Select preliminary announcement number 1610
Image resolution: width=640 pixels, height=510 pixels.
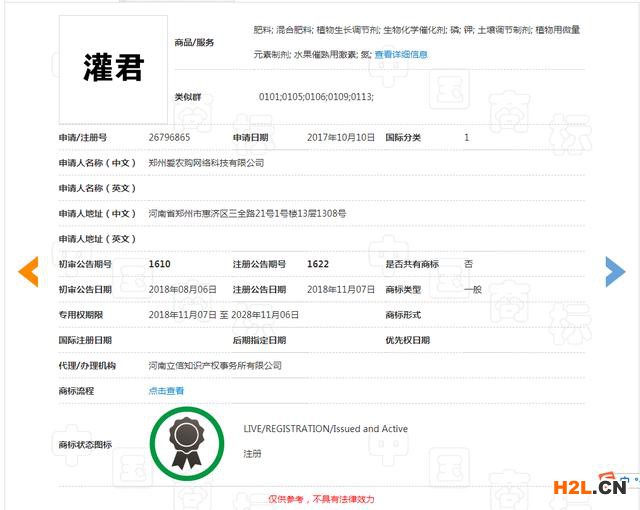point(160,264)
